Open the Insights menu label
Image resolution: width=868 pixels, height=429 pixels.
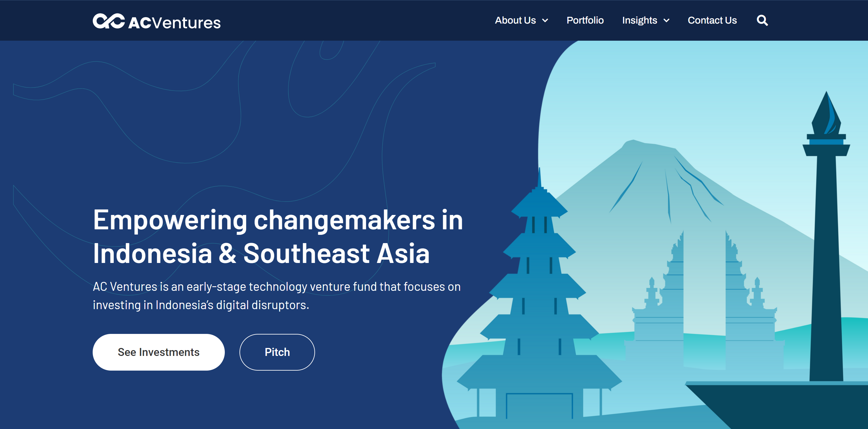tap(640, 20)
